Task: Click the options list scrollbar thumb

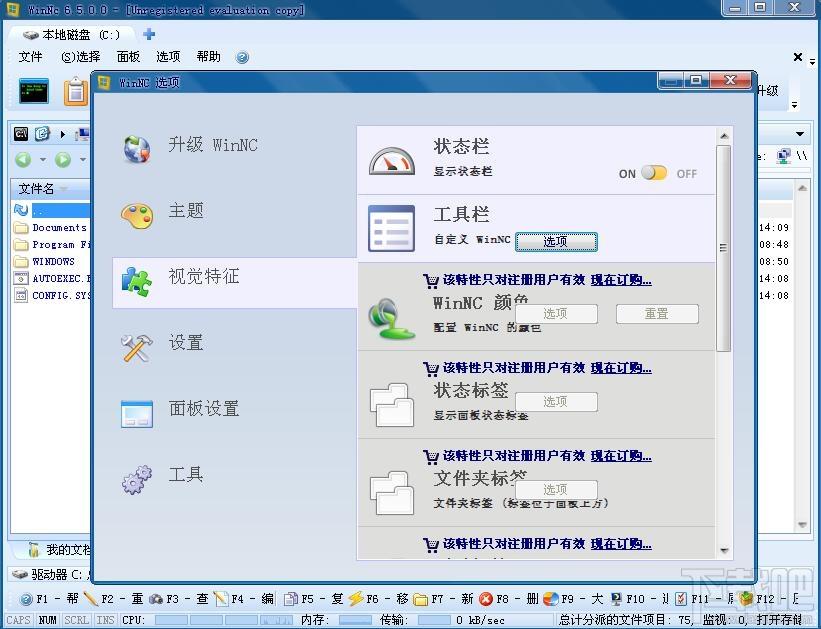Action: point(724,249)
